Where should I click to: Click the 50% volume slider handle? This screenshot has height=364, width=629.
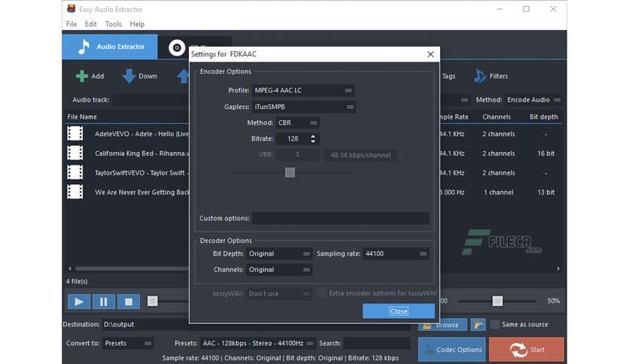point(497,301)
